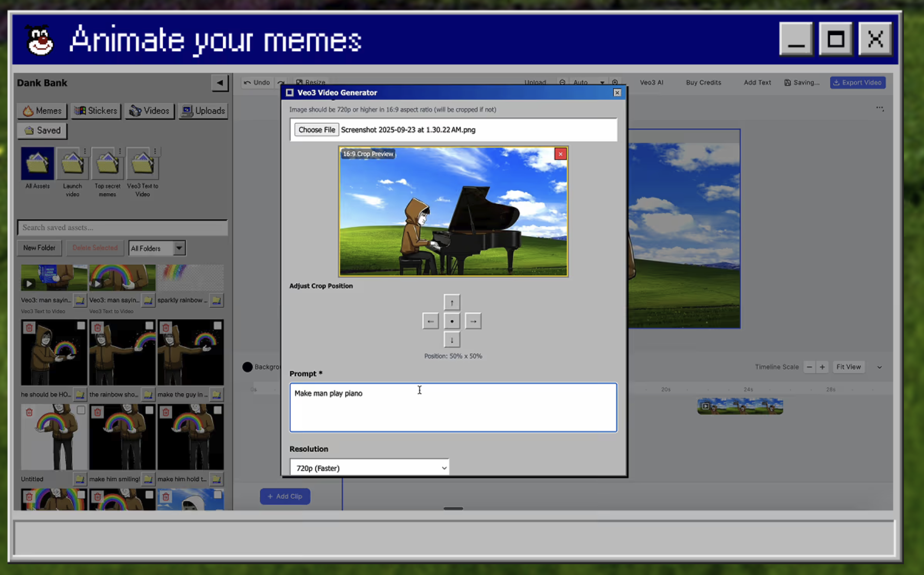Open the Resolution 720p dropdown

369,468
